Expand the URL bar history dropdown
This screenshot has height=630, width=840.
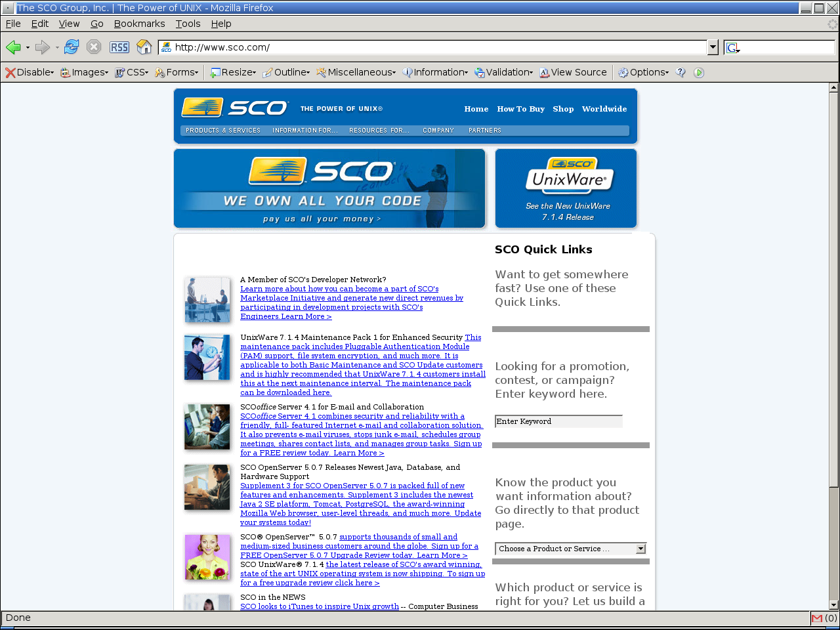tap(713, 47)
